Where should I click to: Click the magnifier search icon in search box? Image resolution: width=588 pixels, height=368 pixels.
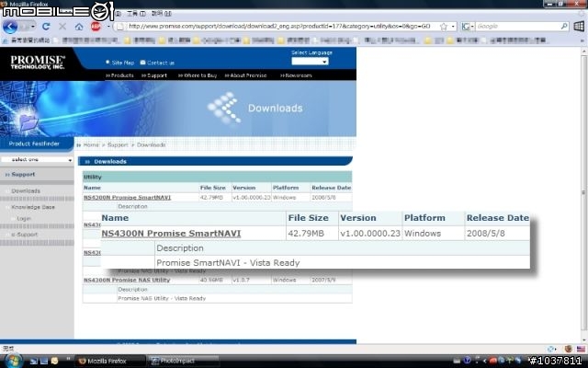click(x=564, y=27)
